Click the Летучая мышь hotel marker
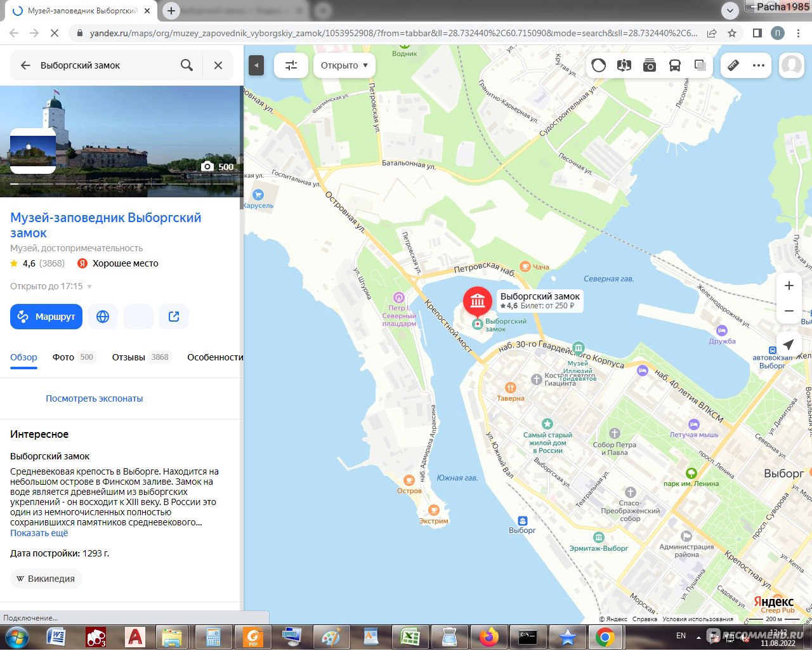Image resolution: width=812 pixels, height=651 pixels. [694, 424]
